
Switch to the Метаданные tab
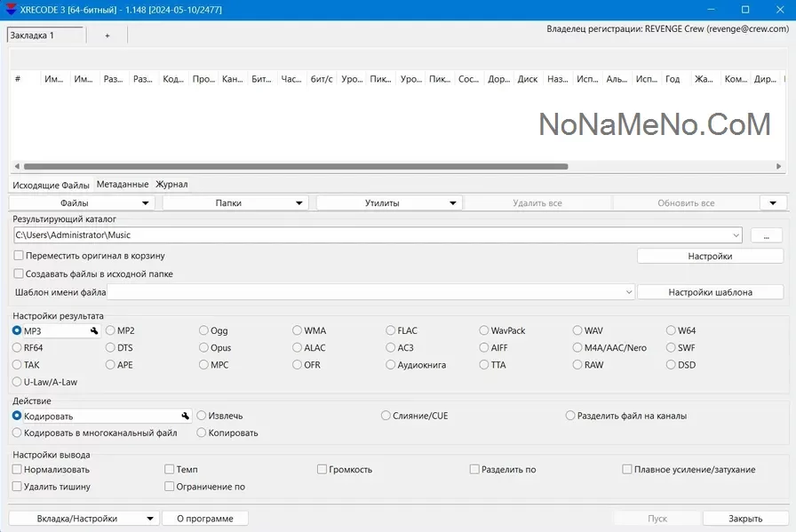123,185
